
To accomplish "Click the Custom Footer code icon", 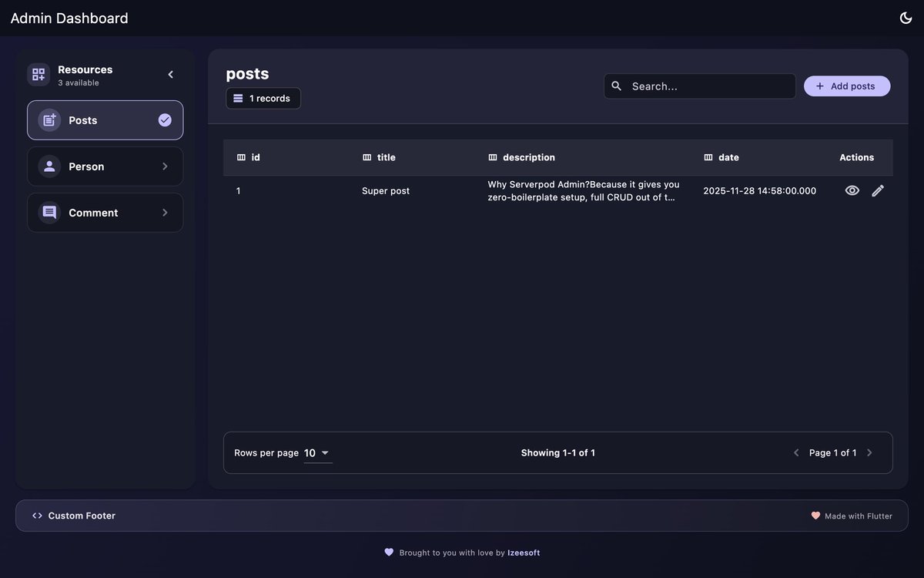I will point(37,516).
